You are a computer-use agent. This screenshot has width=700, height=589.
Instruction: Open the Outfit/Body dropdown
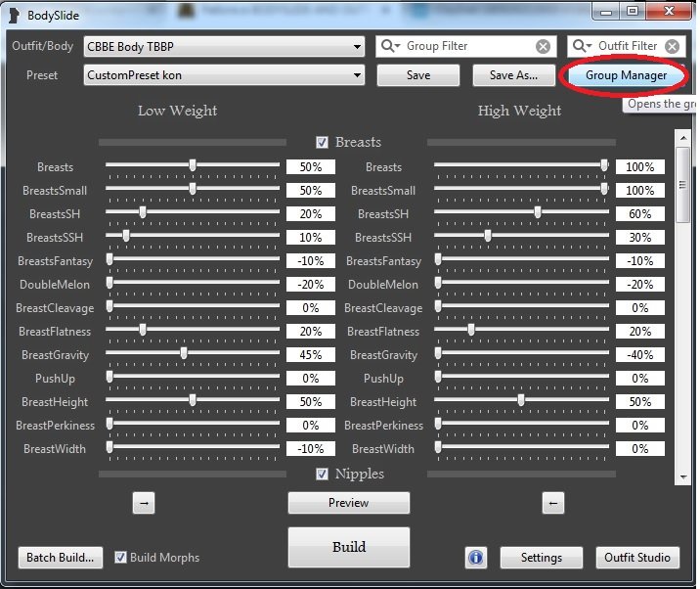click(x=358, y=46)
